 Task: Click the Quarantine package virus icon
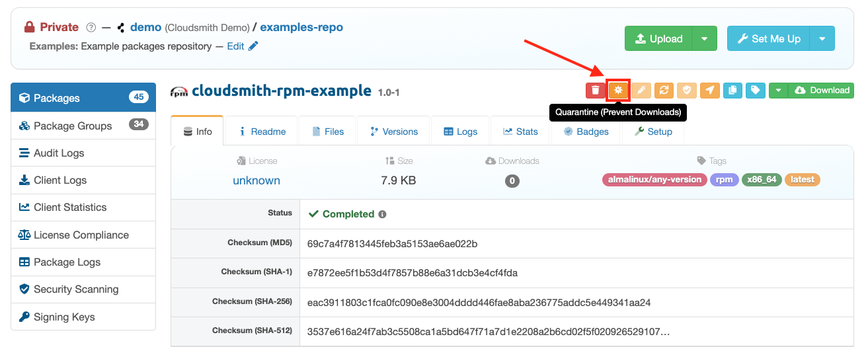click(x=619, y=90)
